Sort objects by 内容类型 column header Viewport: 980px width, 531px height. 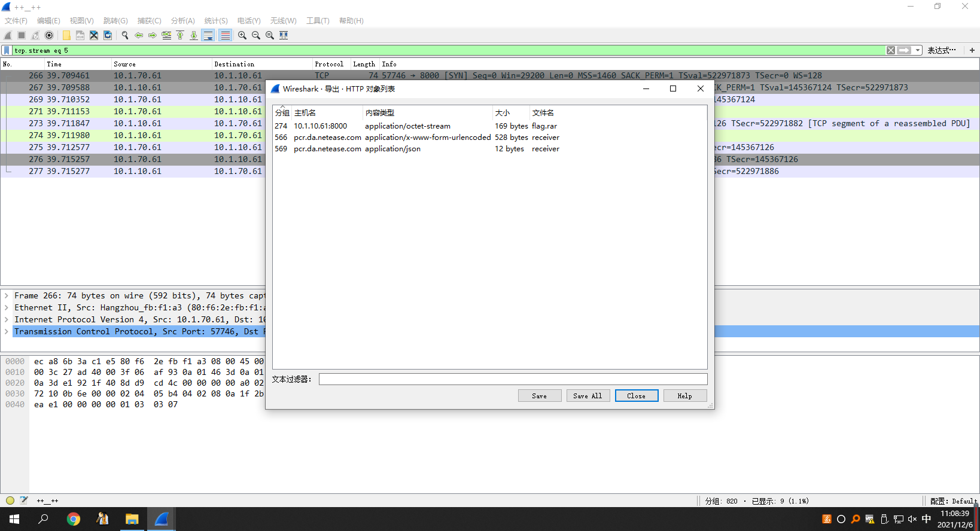pos(428,112)
